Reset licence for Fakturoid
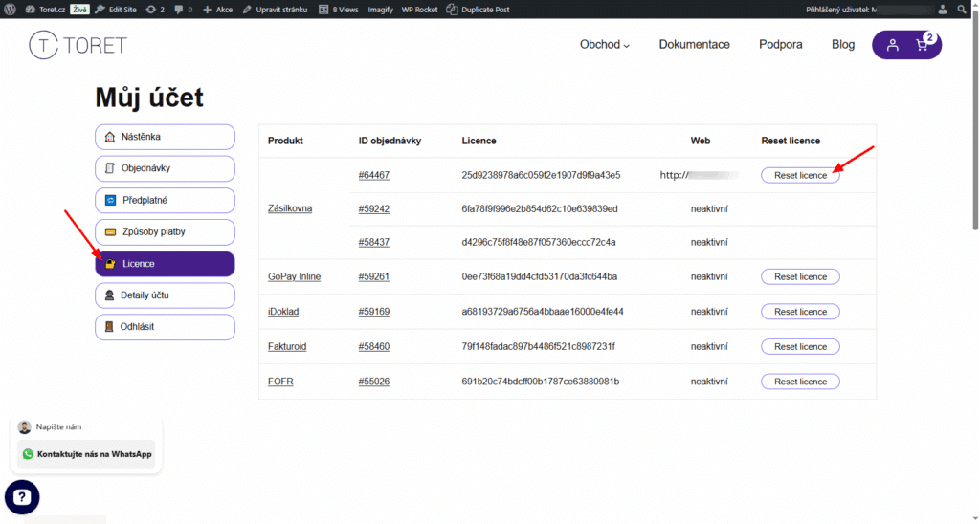This screenshot has height=524, width=980. 800,347
